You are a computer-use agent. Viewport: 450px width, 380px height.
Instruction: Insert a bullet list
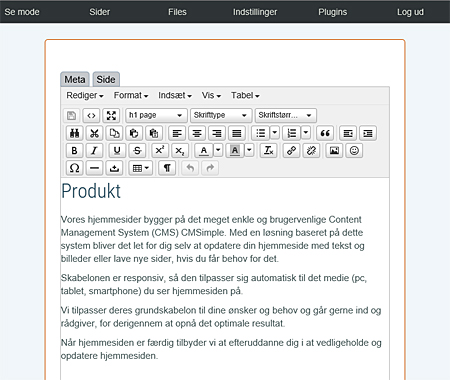(261, 133)
